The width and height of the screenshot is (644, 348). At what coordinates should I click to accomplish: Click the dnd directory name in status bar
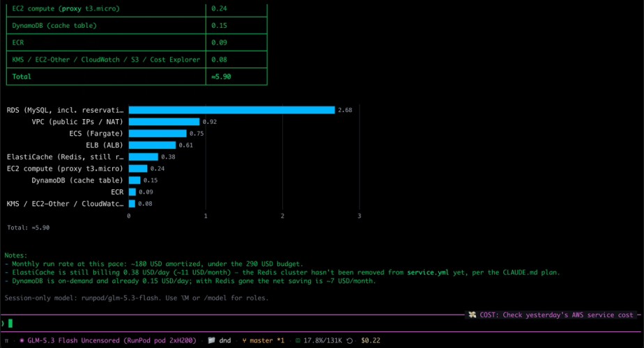(x=224, y=340)
